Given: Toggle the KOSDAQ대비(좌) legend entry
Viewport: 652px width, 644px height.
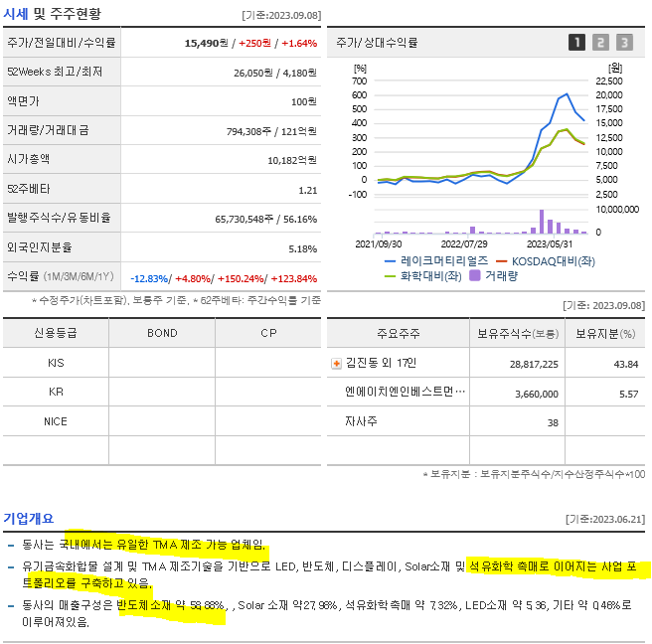Looking at the screenshot, I should point(546,261).
